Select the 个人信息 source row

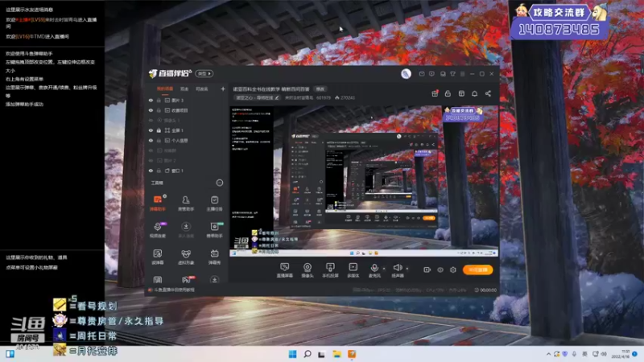click(x=188, y=140)
